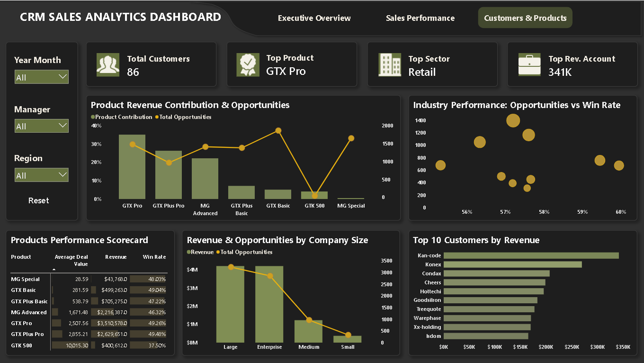Select the GTX Basic line point at peak
Viewport: 644px width, 363px height.
tap(278, 131)
